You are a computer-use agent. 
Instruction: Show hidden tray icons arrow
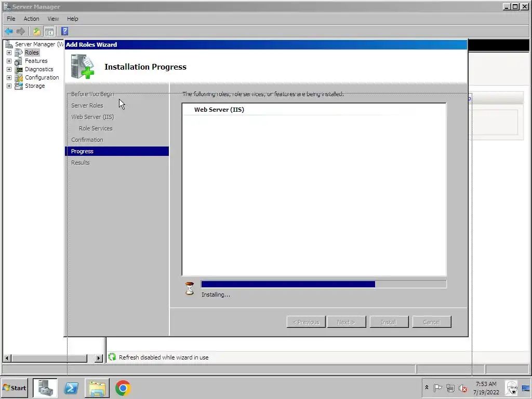click(427, 388)
